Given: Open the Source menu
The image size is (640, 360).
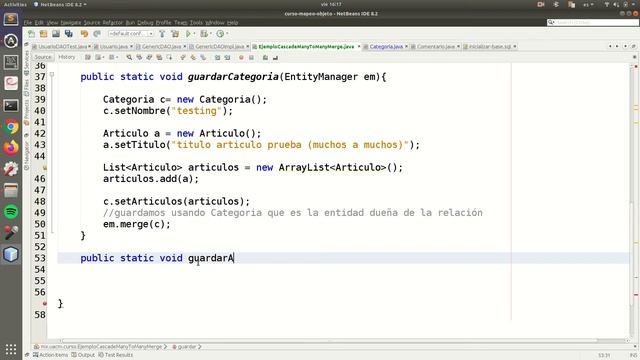Looking at the screenshot, I should 92,22.
